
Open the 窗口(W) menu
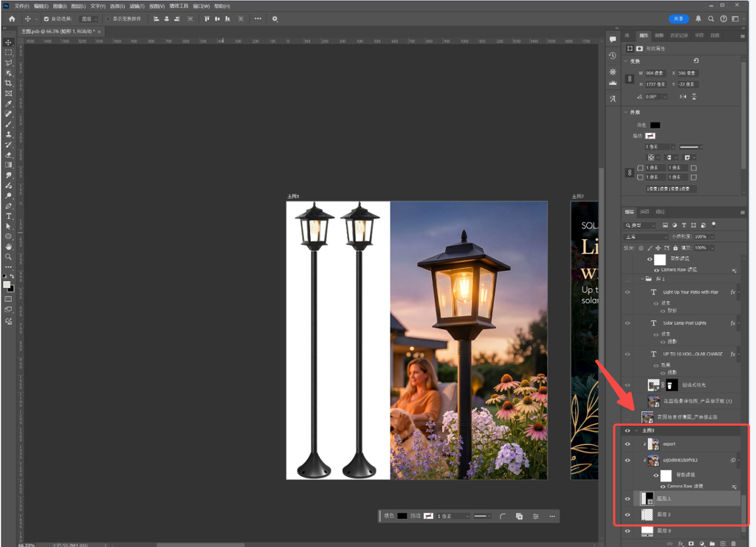click(x=201, y=6)
